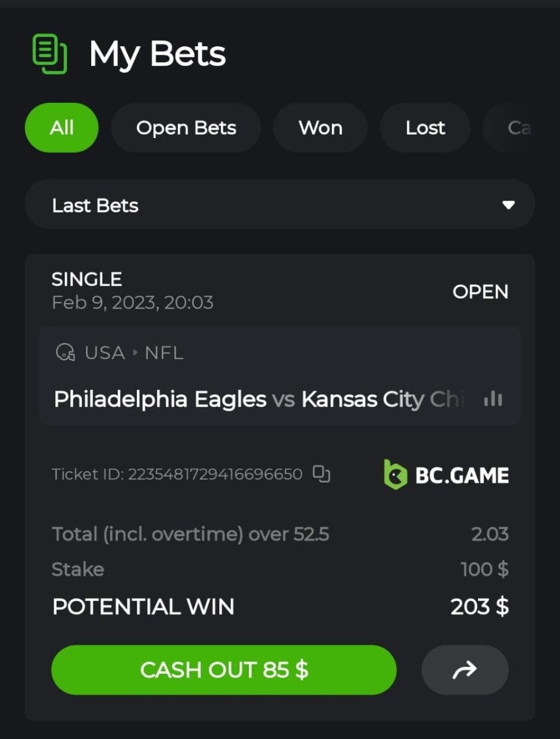Click the My Bets heading

[158, 54]
